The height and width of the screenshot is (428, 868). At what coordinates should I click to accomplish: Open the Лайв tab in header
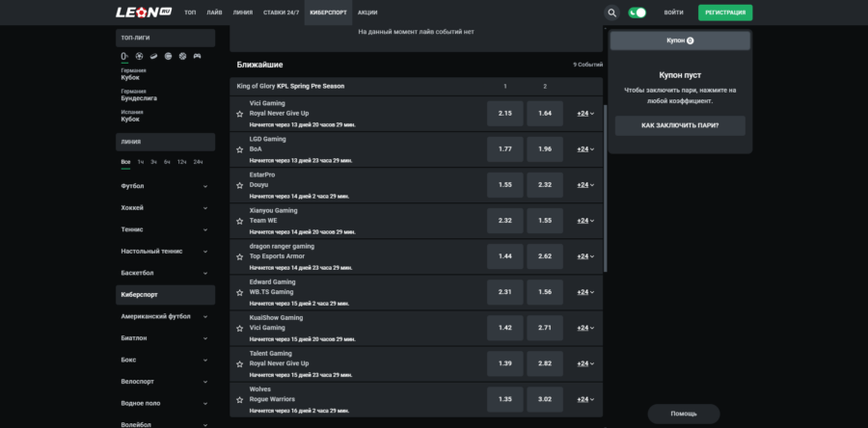click(214, 13)
